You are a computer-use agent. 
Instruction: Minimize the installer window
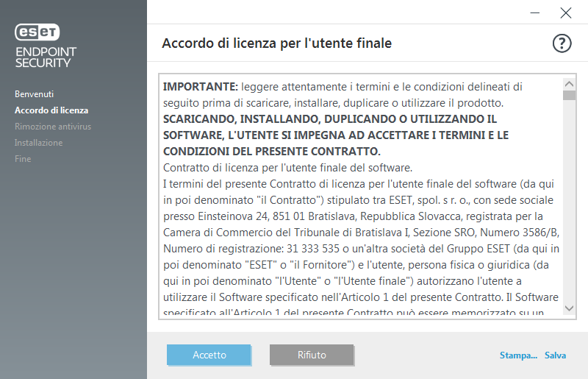tap(535, 13)
